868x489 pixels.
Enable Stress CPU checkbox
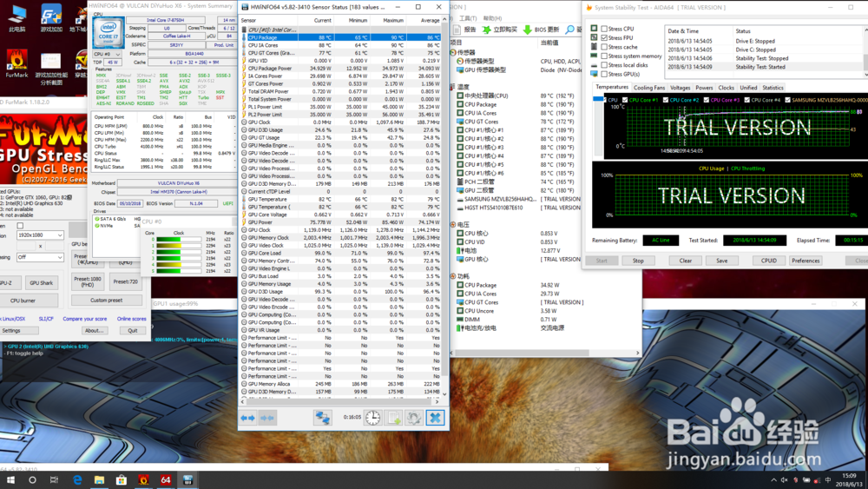604,29
